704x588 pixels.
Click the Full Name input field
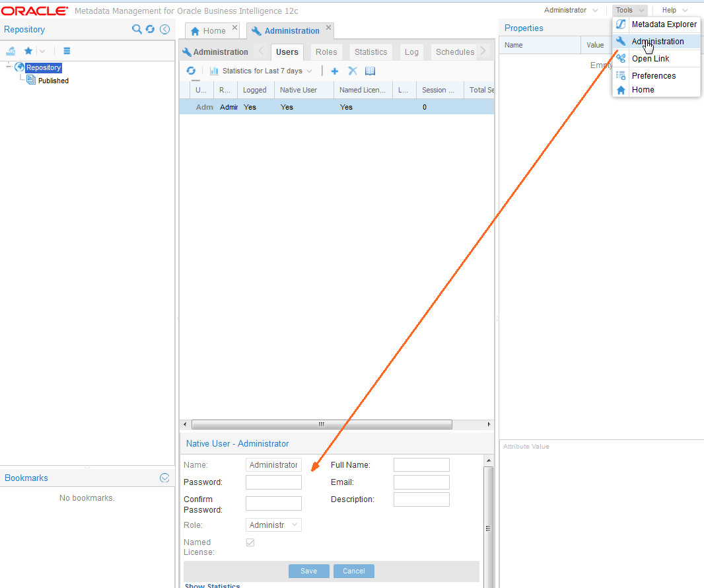421,465
